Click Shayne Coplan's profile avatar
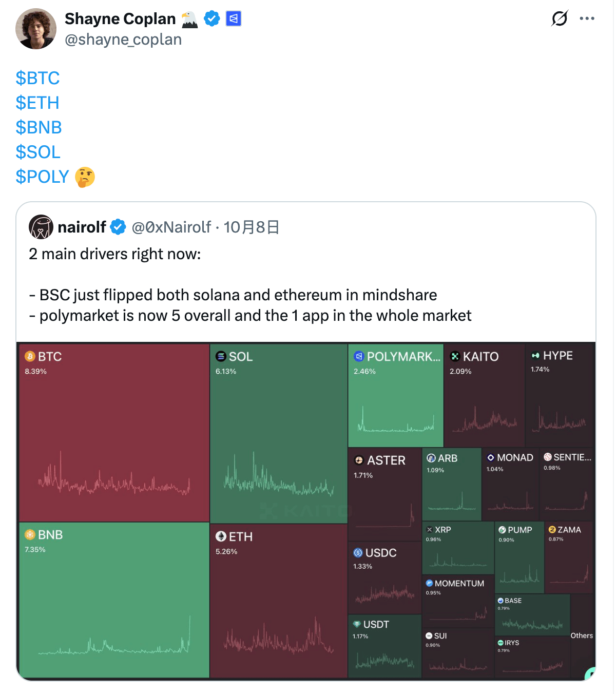This screenshot has height=694, width=616. click(x=35, y=29)
